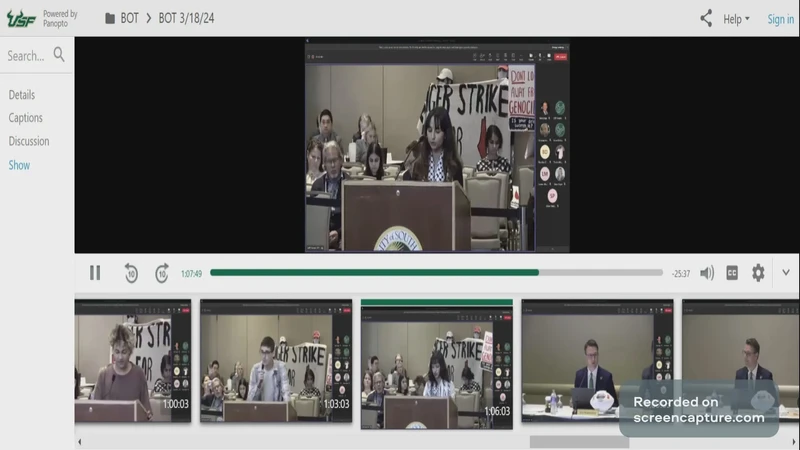Screen dimensions: 800x450
Task: Open the Captions tab in the sidebar
Action: 26,117
